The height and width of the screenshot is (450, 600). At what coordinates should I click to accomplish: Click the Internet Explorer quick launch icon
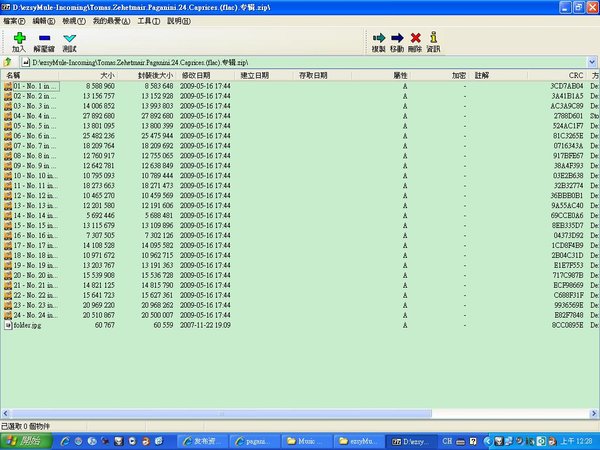coord(65,441)
